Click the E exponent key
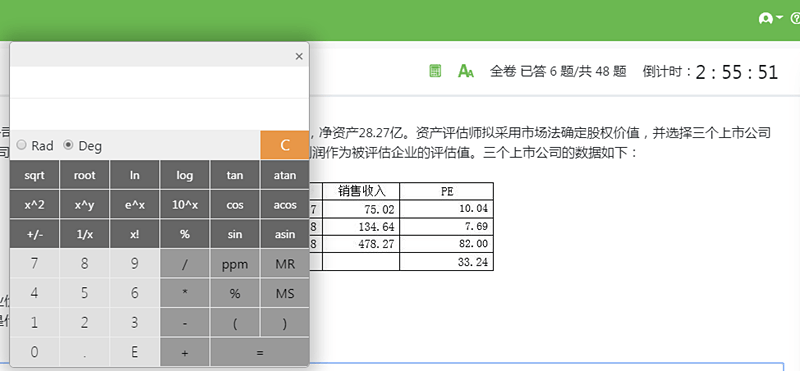The height and width of the screenshot is (371, 800). pos(135,352)
